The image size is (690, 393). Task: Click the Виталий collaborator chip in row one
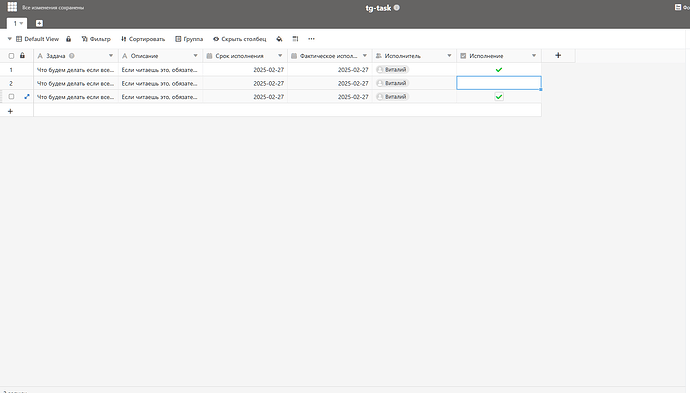[392, 70]
